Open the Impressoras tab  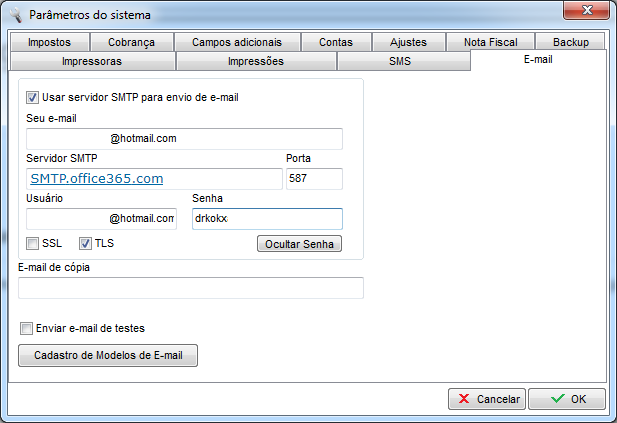click(x=92, y=61)
